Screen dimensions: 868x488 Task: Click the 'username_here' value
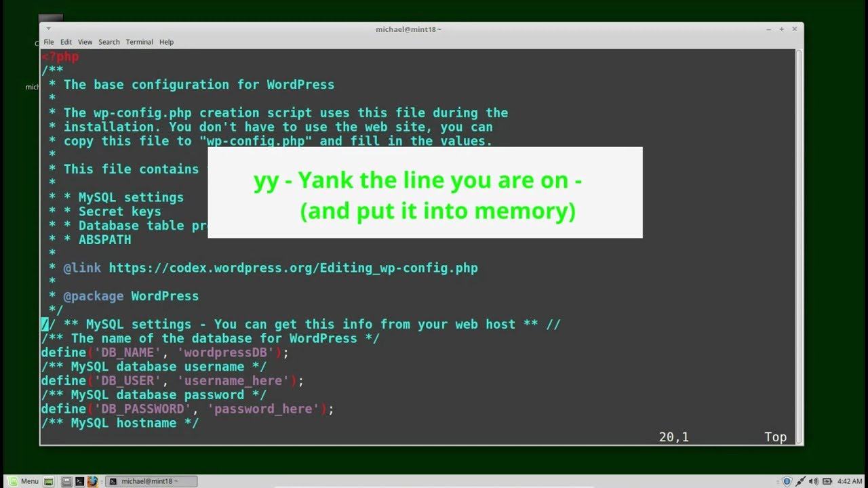click(237, 381)
